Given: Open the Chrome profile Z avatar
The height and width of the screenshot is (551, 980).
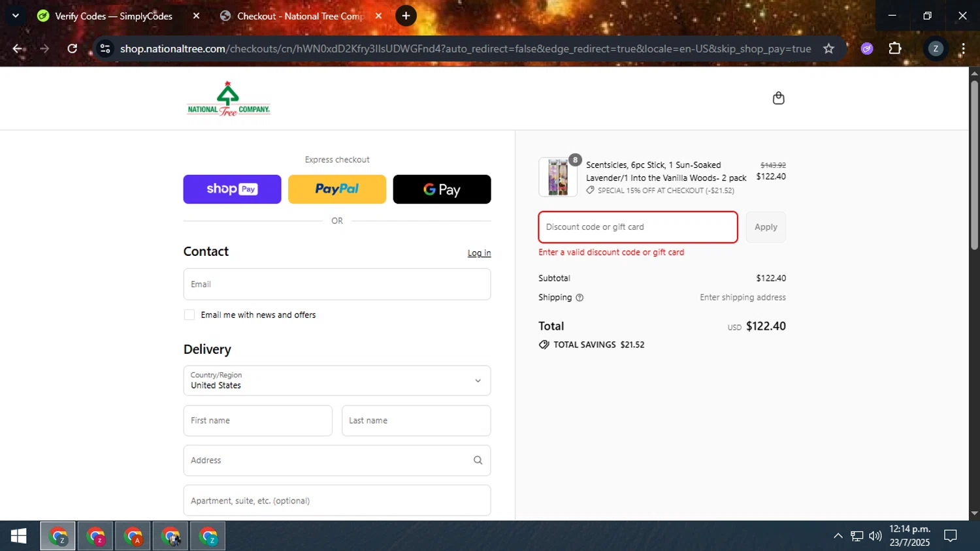Looking at the screenshot, I should 936,48.
